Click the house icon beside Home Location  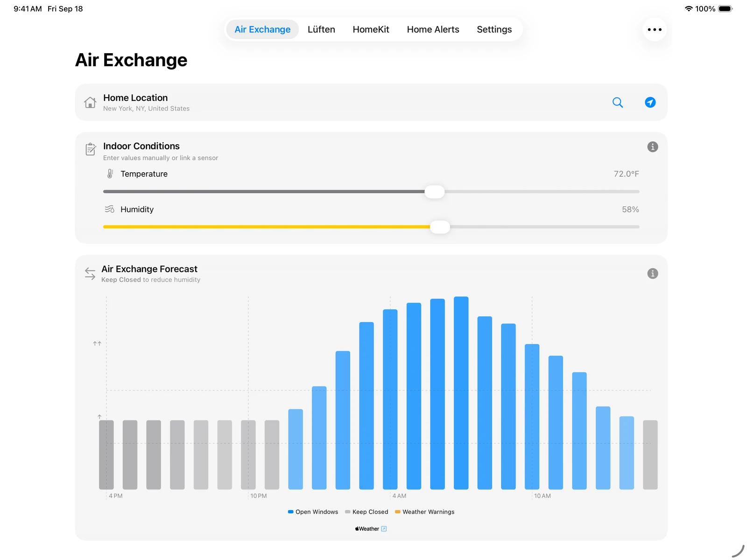point(90,102)
